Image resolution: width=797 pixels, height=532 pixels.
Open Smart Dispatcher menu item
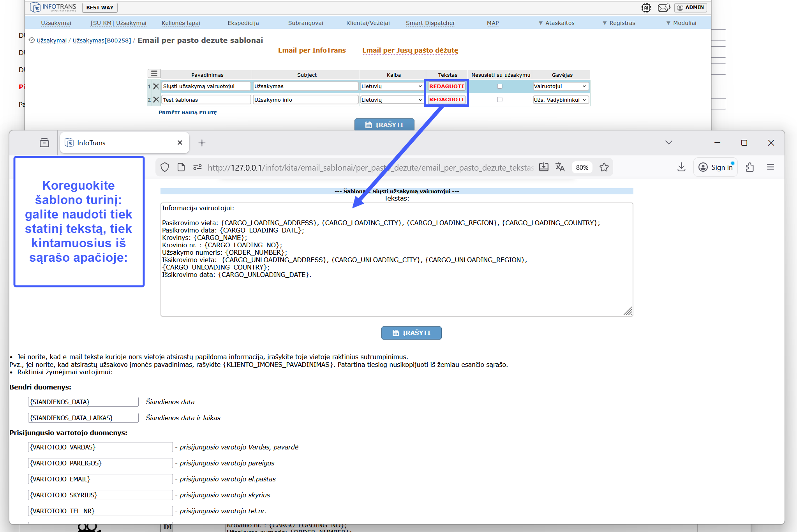[430, 23]
